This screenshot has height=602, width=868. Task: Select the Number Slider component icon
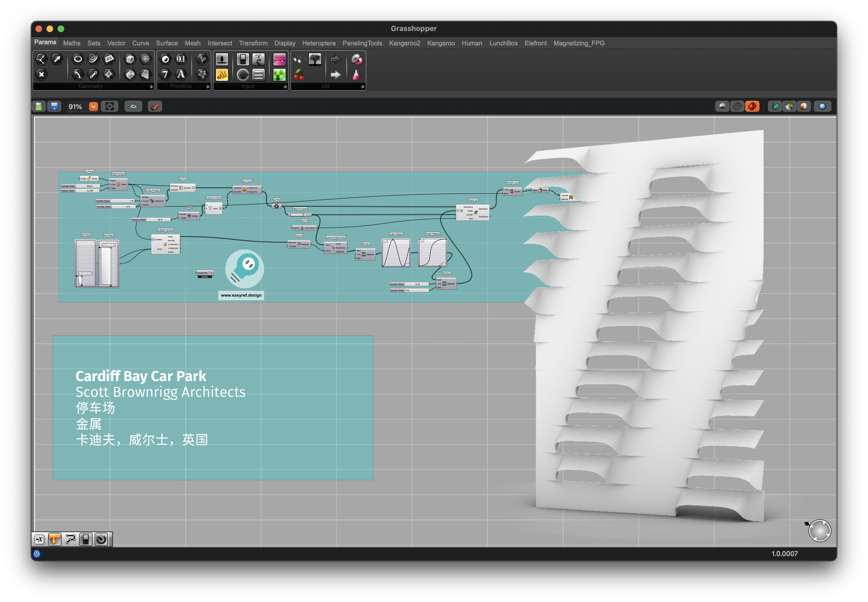pos(222,59)
